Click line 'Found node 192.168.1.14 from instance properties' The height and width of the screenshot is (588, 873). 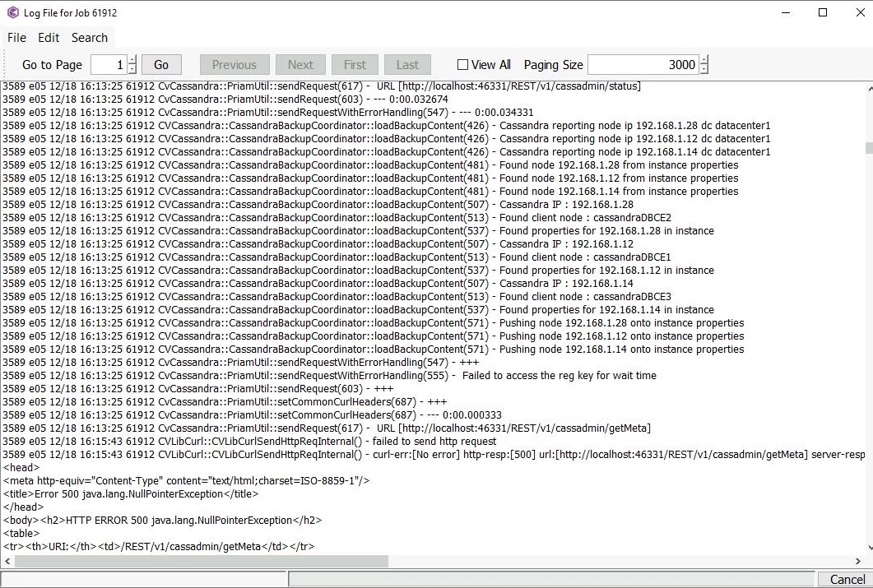point(370,192)
